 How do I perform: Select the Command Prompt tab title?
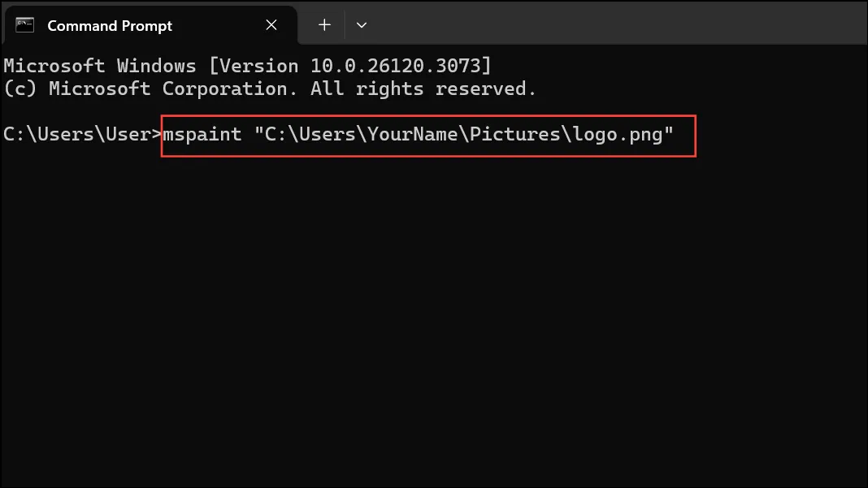point(110,26)
